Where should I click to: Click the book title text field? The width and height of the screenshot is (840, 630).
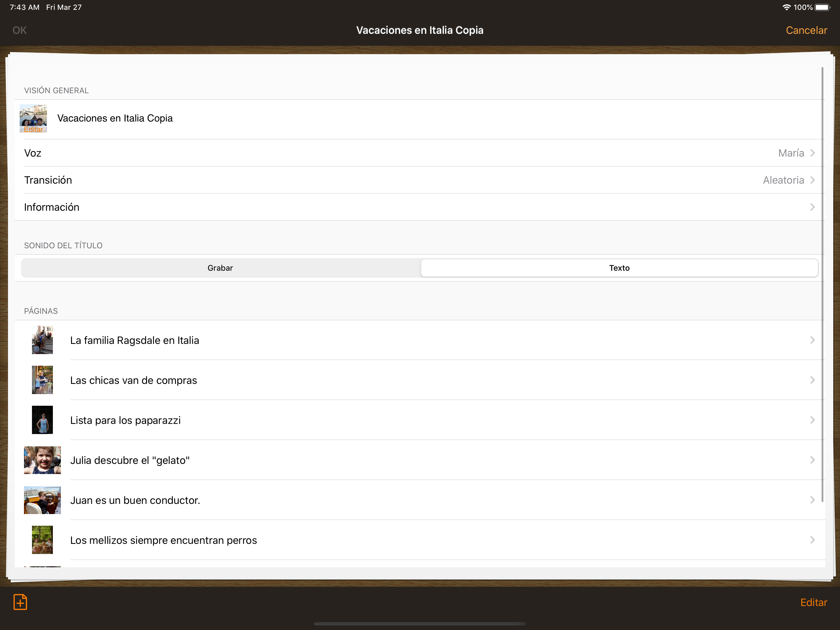115,118
